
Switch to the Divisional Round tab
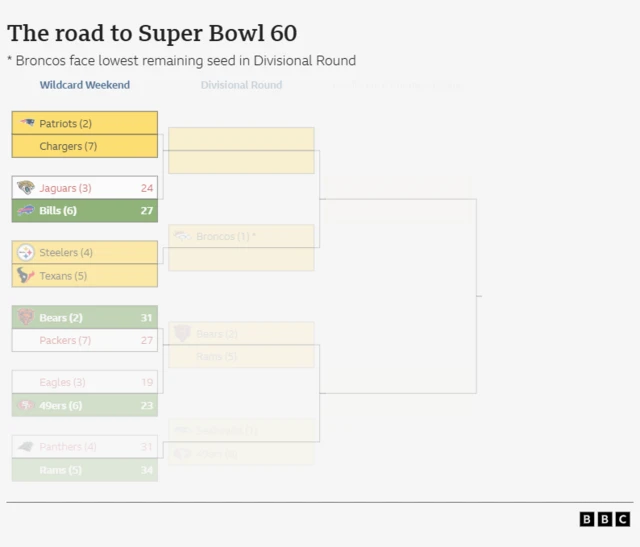241,85
